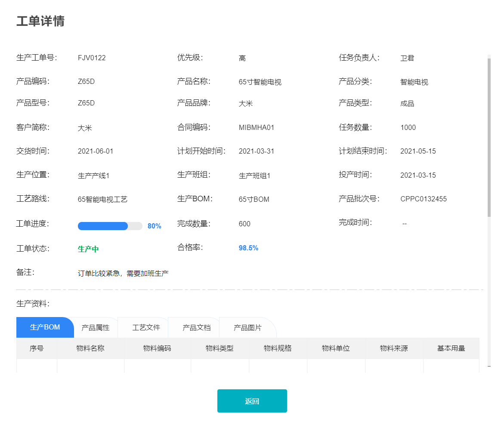Click the contract code MIBMHA01
Screen dimensions: 504x422
[256, 128]
